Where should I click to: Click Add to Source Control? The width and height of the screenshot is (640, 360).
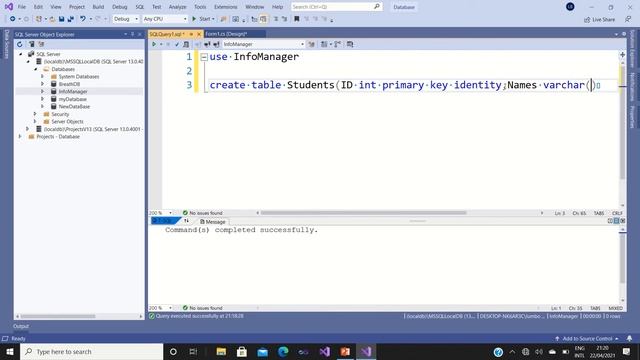point(587,338)
